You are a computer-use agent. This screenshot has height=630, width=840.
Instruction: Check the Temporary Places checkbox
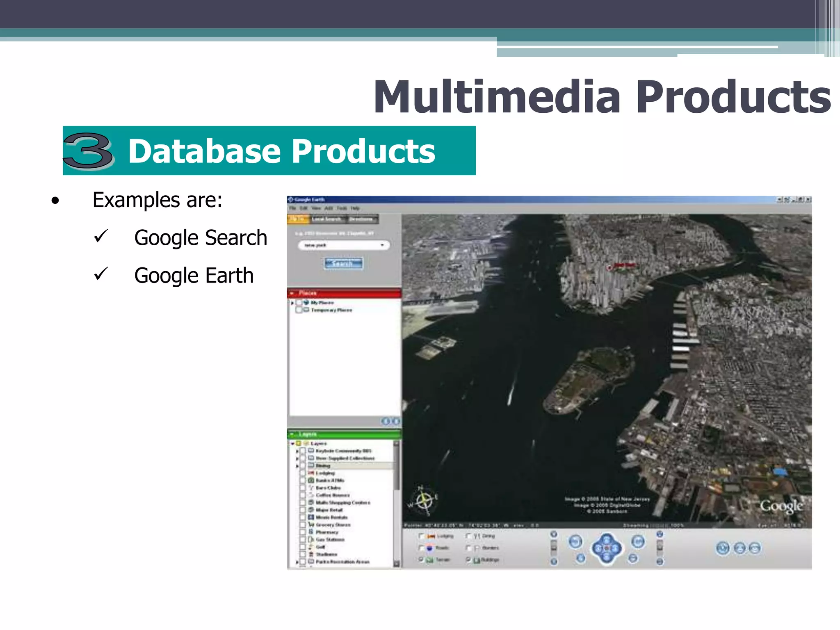coord(299,310)
